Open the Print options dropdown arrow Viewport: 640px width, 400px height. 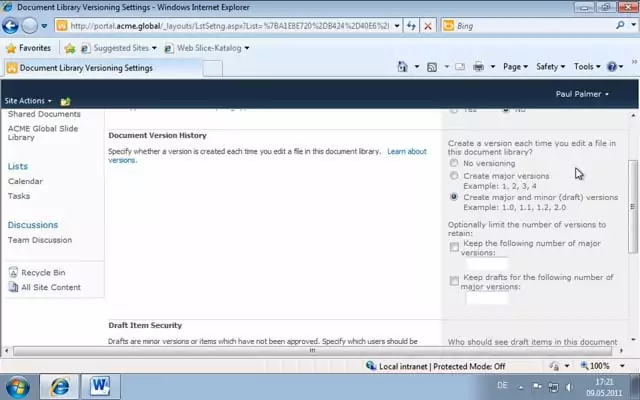493,67
